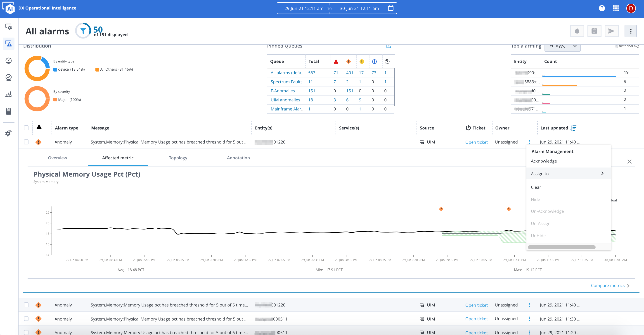Image resolution: width=644 pixels, height=335 pixels.
Task: Select checkbox for the 000511 Physical Memory alarm
Action: [x=26, y=319]
